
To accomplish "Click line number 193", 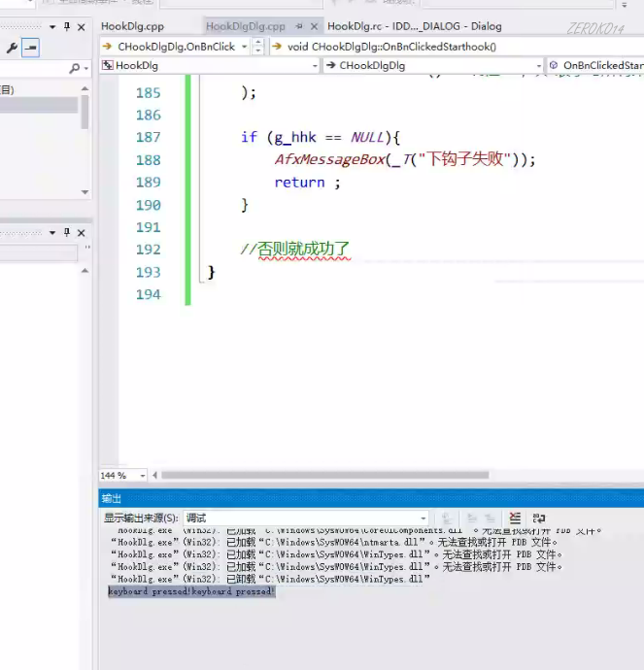I will pos(148,272).
